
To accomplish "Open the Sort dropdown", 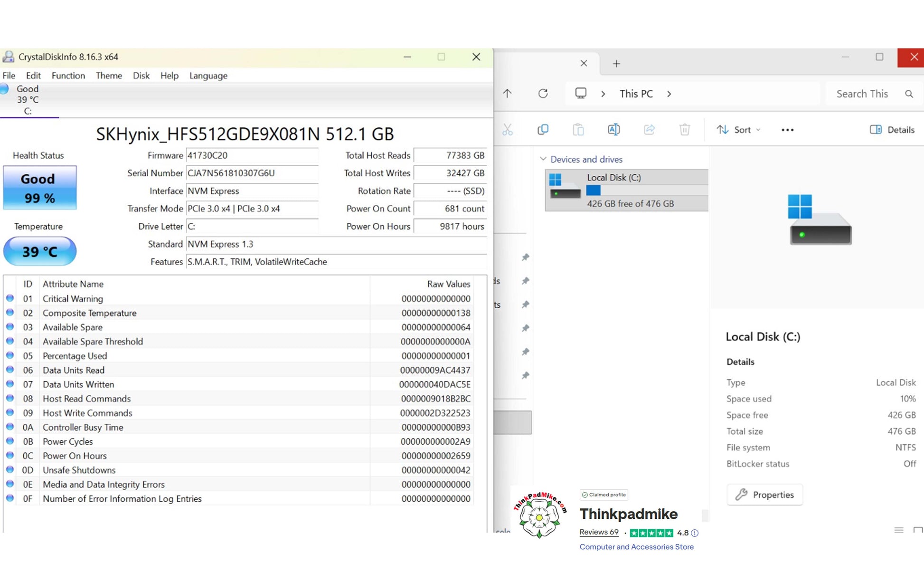I will 738,130.
